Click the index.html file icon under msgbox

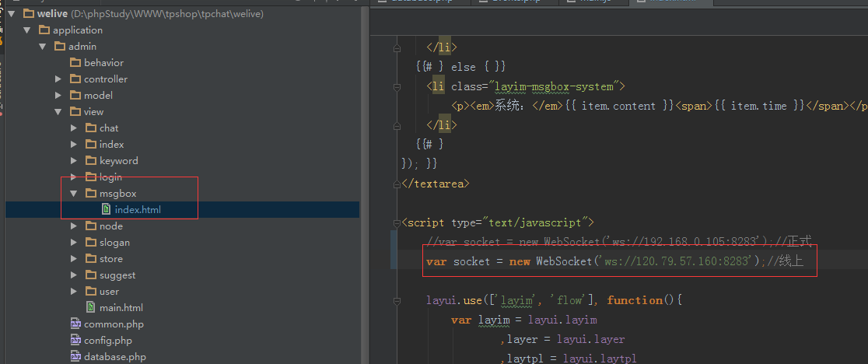(107, 209)
